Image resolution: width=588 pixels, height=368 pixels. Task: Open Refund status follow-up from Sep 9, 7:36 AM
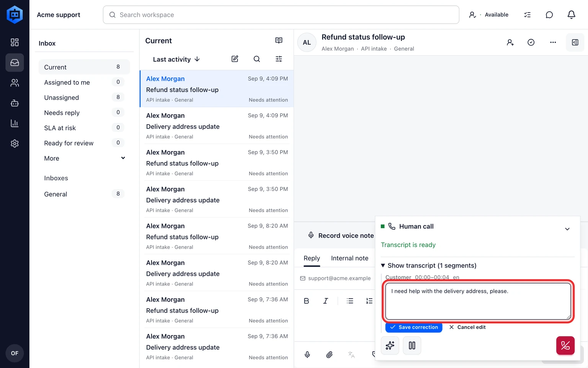pos(217,309)
